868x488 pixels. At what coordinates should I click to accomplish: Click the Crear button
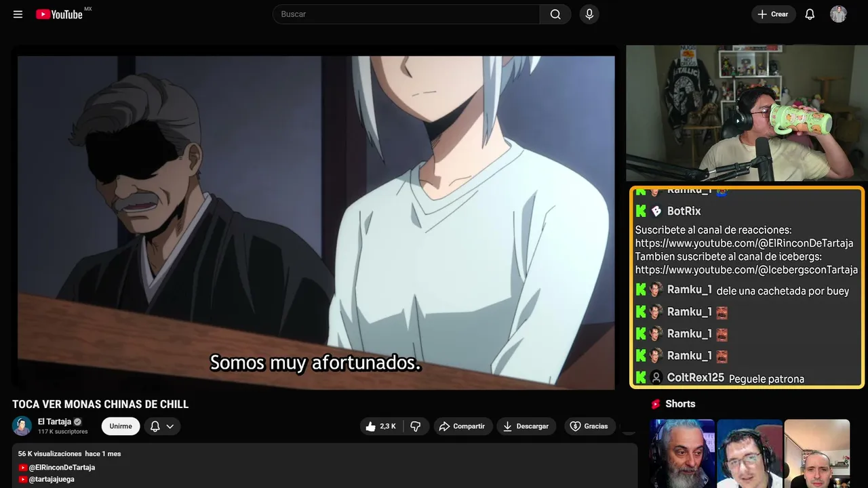click(773, 14)
